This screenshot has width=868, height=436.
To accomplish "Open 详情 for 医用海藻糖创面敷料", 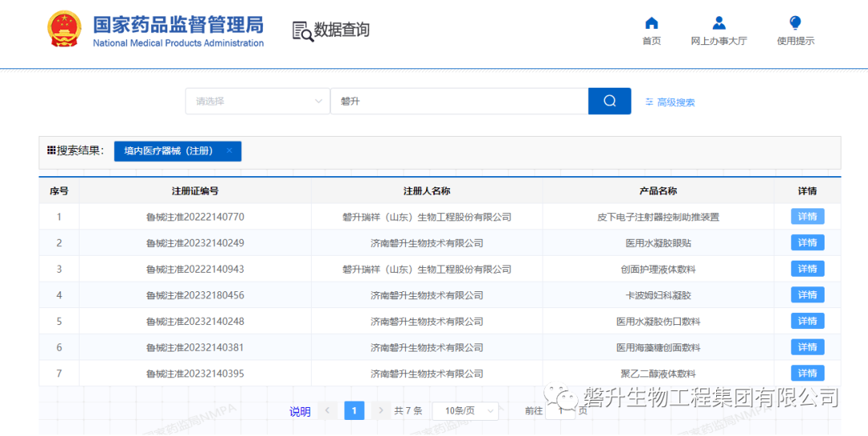I will coord(807,347).
